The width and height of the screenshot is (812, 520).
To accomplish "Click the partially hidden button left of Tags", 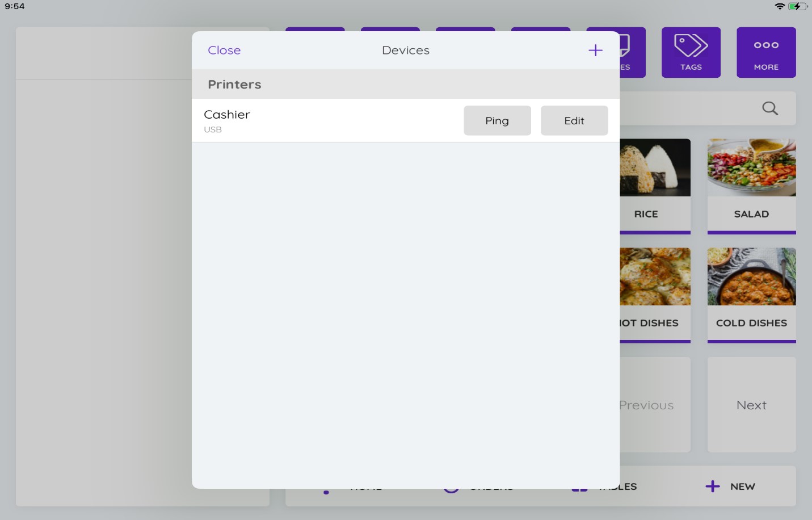I will [x=632, y=52].
